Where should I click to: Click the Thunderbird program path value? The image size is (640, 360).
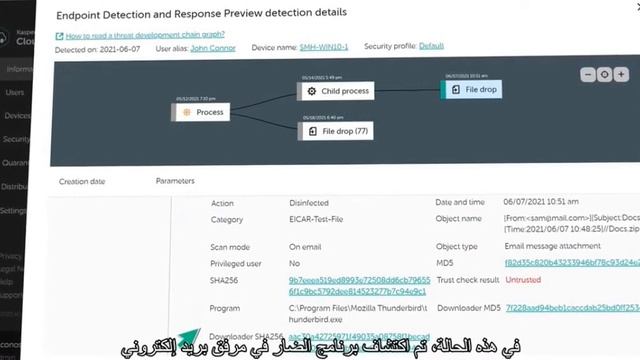tap(358, 314)
